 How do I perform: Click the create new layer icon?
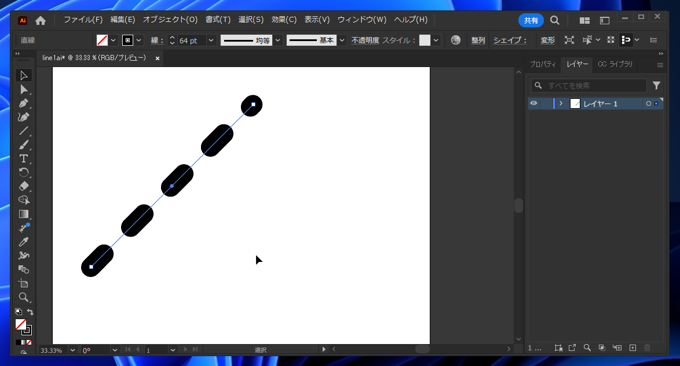point(633,348)
